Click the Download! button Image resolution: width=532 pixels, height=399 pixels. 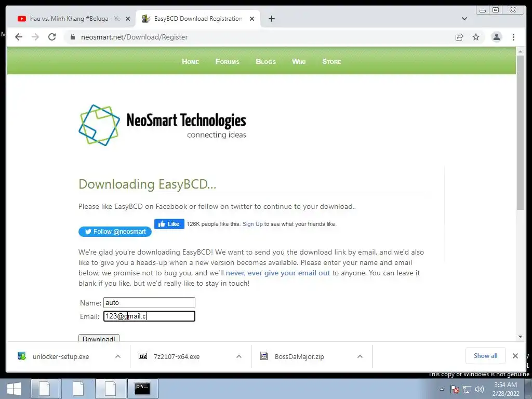[99, 338]
